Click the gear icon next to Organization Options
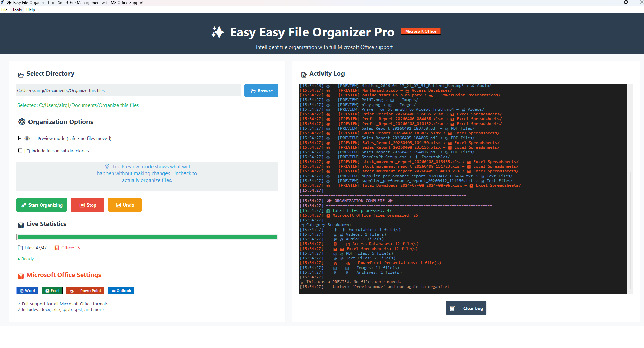This screenshot has width=644, height=348. coord(22,122)
